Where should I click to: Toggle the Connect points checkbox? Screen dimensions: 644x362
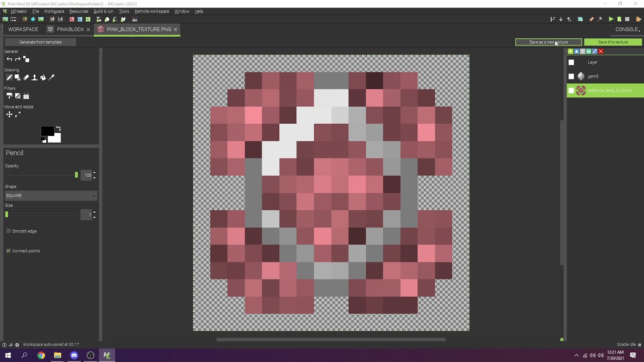point(9,251)
